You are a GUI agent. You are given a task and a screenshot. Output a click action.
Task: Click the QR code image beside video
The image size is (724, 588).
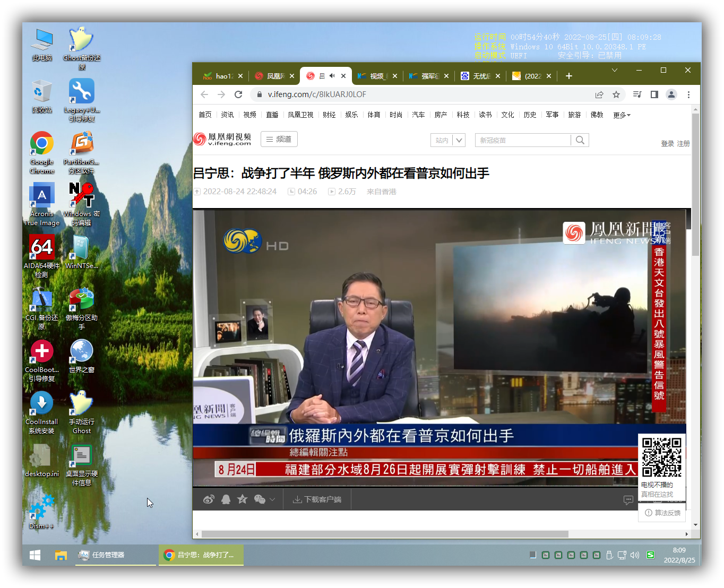pyautogui.click(x=662, y=457)
